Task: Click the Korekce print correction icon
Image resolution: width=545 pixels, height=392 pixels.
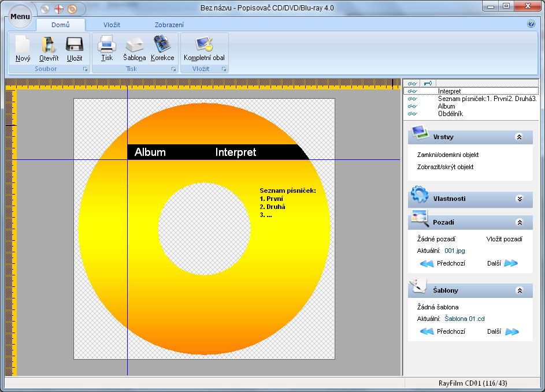Action: (162, 45)
